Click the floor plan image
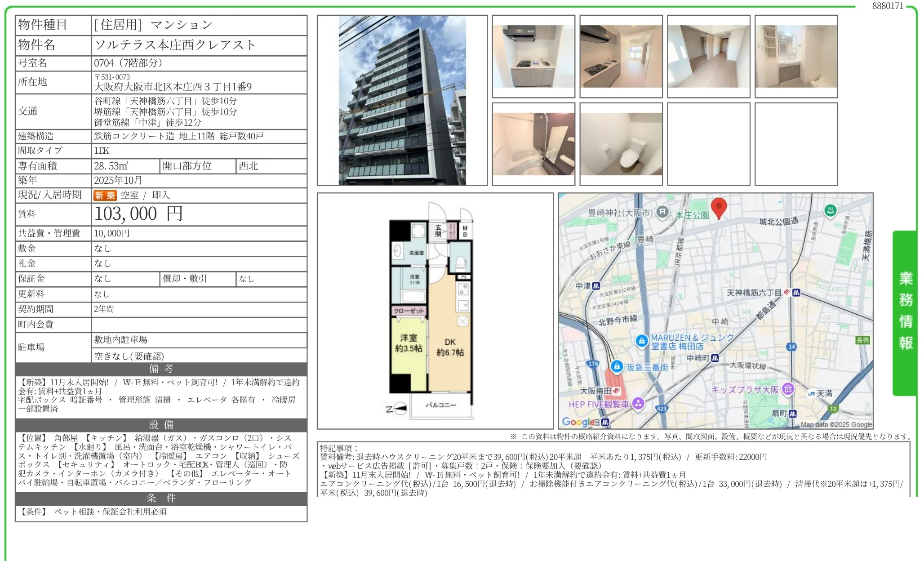 (435, 311)
